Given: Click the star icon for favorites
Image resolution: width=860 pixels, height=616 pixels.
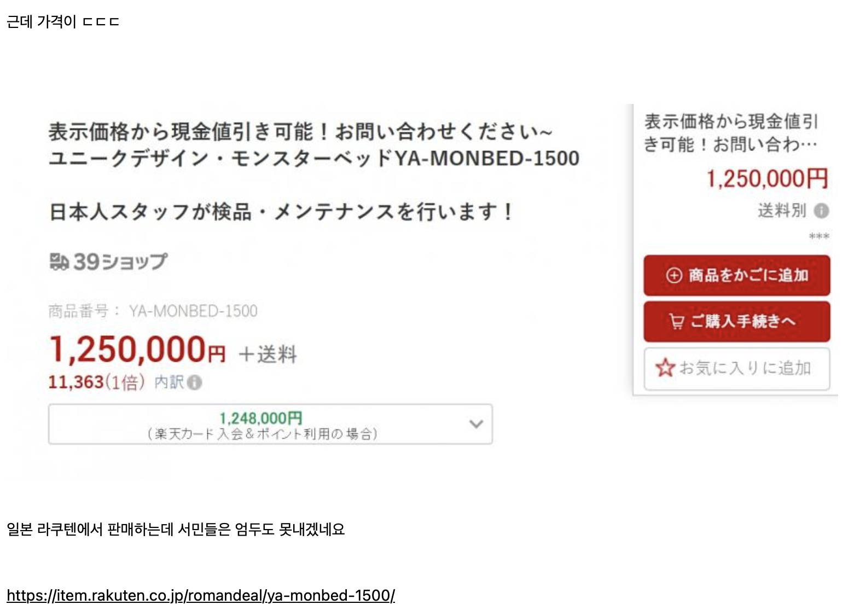Looking at the screenshot, I should point(665,368).
